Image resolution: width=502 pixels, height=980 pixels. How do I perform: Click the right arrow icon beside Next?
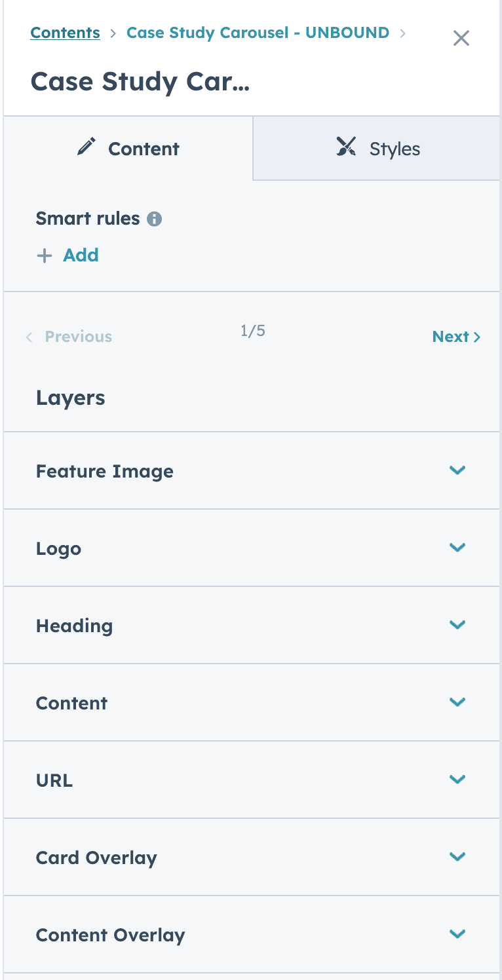pyautogui.click(x=478, y=336)
